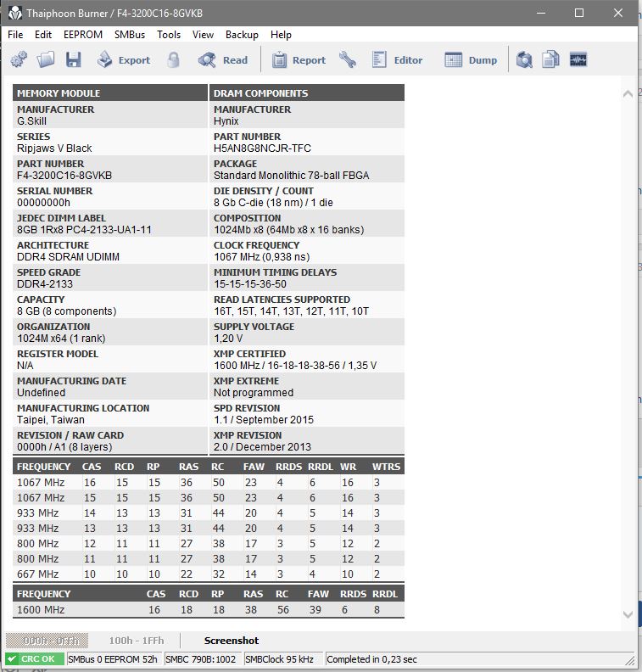Select module part number F4-3200C16-8GVKB
642x672 pixels.
point(64,176)
